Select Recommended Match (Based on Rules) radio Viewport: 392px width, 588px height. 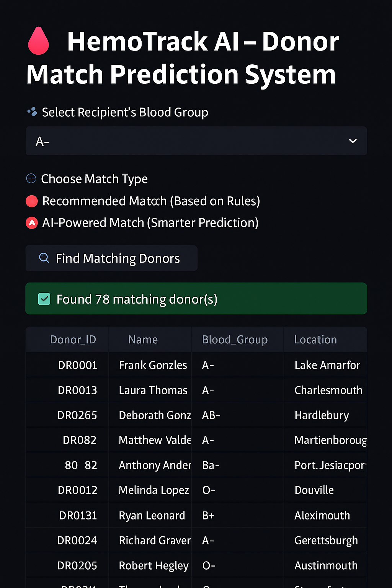click(32, 201)
